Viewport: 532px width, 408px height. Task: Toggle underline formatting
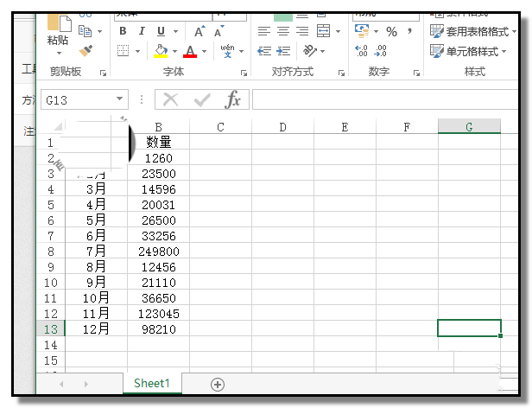click(x=159, y=31)
